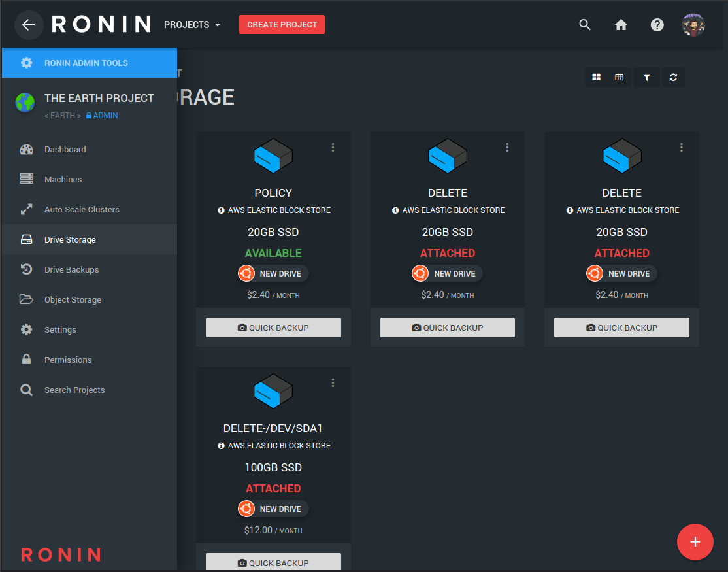Click the $12.00 / MONTH price
Screen dimensions: 728x572
[x=273, y=530]
